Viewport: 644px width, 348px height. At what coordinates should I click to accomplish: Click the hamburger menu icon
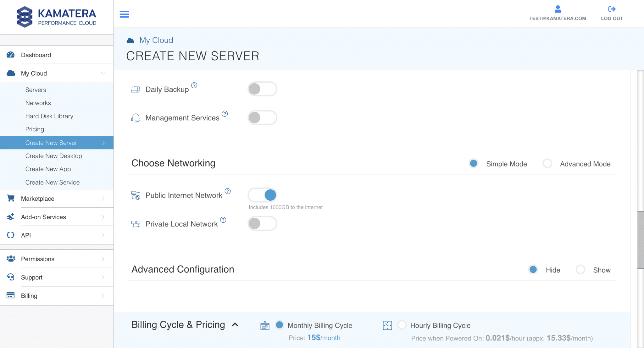point(124,14)
